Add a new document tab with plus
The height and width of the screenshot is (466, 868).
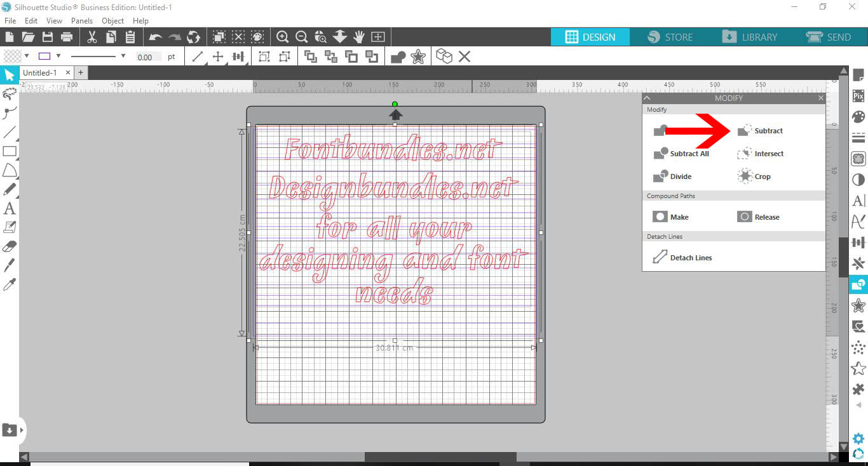81,73
